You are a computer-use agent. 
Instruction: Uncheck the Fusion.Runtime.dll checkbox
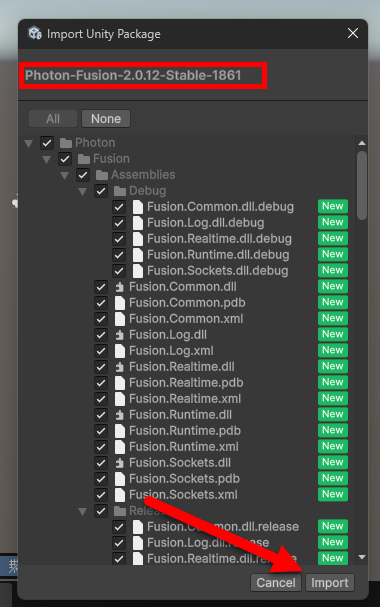(101, 415)
